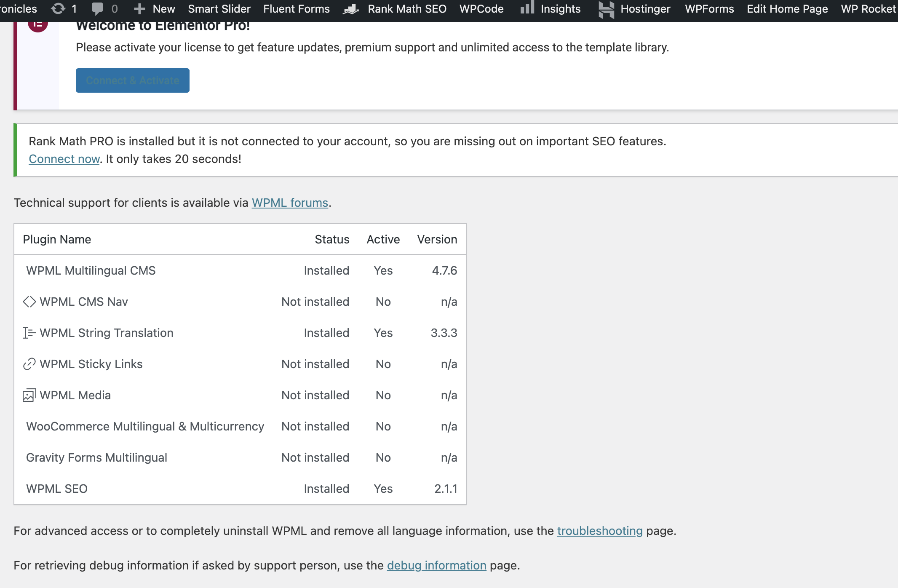
Task: Select Gravity Forms Multilingual plugin name
Action: (x=96, y=457)
